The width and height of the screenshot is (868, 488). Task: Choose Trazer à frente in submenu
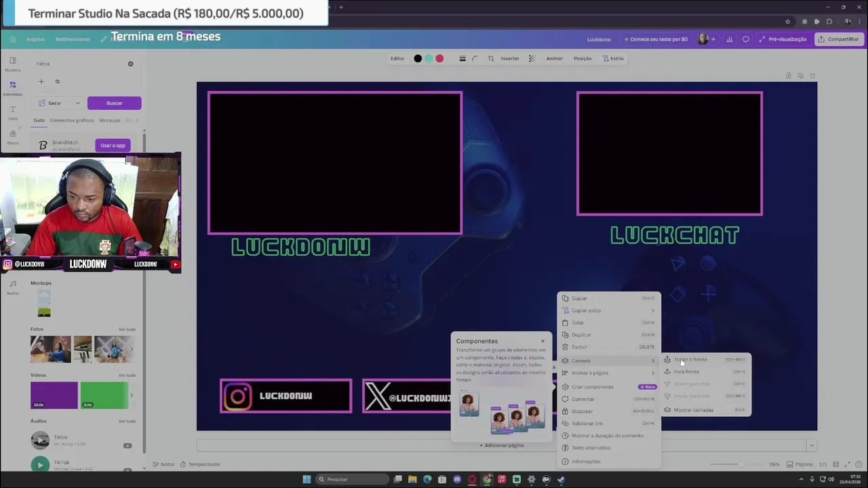pos(706,359)
